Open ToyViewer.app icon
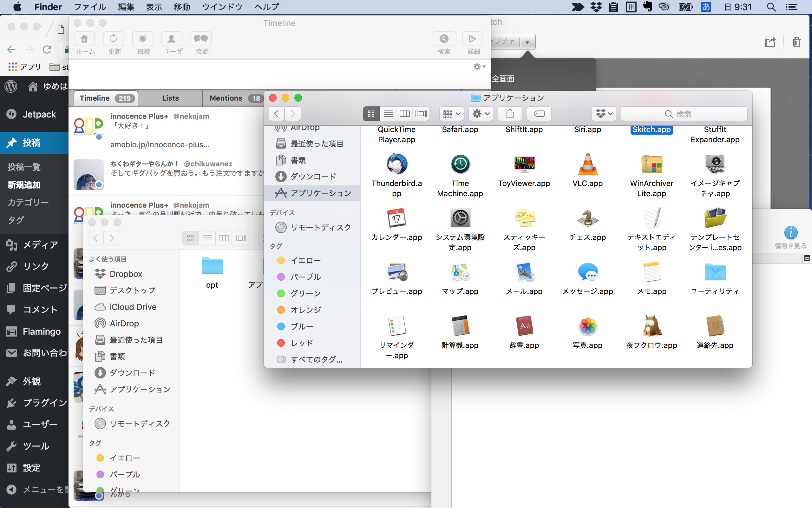 pyautogui.click(x=524, y=164)
